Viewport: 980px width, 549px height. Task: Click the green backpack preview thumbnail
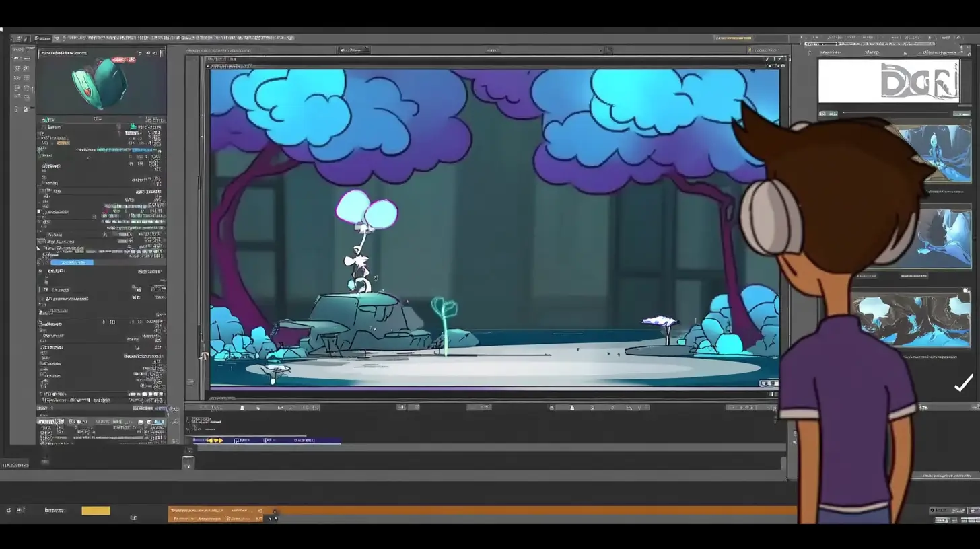tap(101, 84)
